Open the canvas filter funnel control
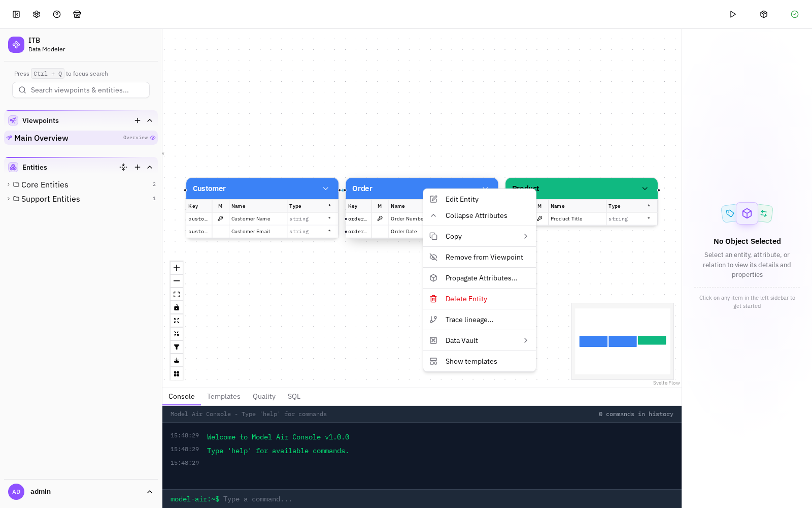812x508 pixels. 177,347
